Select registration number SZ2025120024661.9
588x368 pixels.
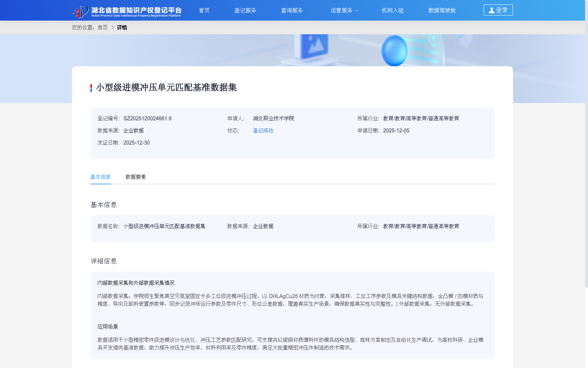(x=147, y=118)
